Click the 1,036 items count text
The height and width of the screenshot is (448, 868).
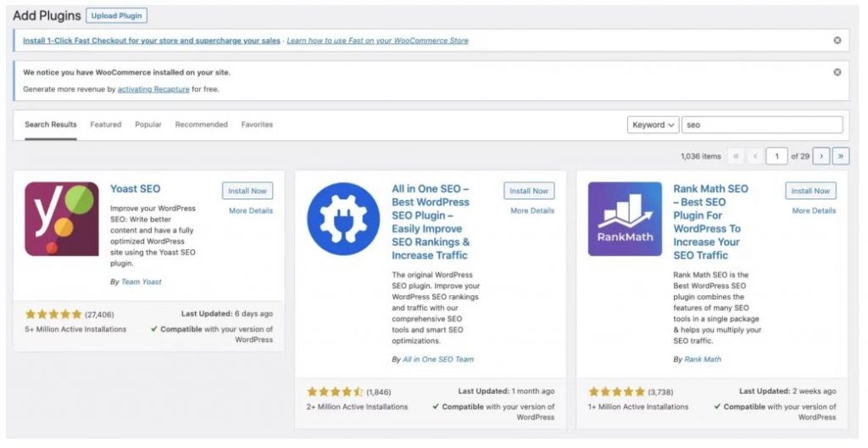point(701,156)
